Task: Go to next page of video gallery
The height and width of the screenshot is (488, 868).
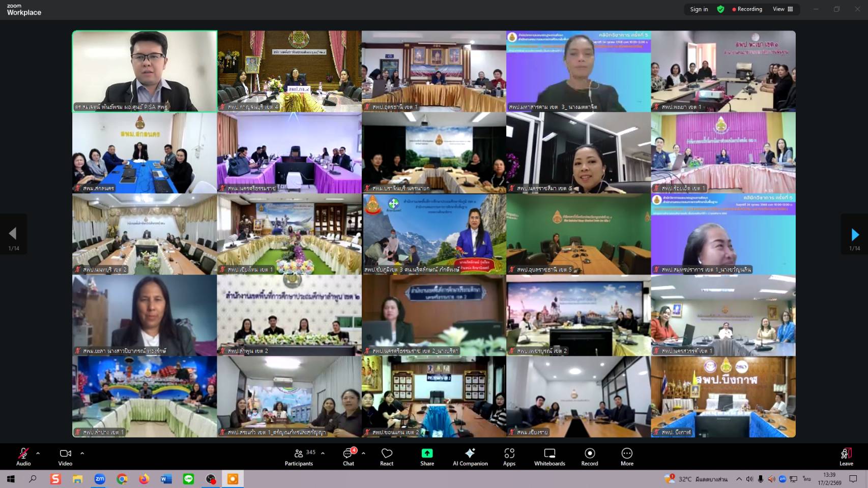Action: coord(855,234)
